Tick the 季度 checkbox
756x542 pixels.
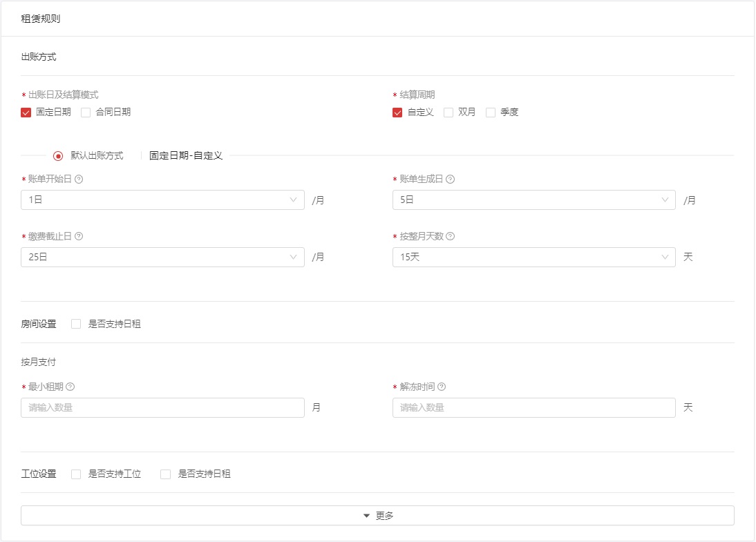click(491, 113)
